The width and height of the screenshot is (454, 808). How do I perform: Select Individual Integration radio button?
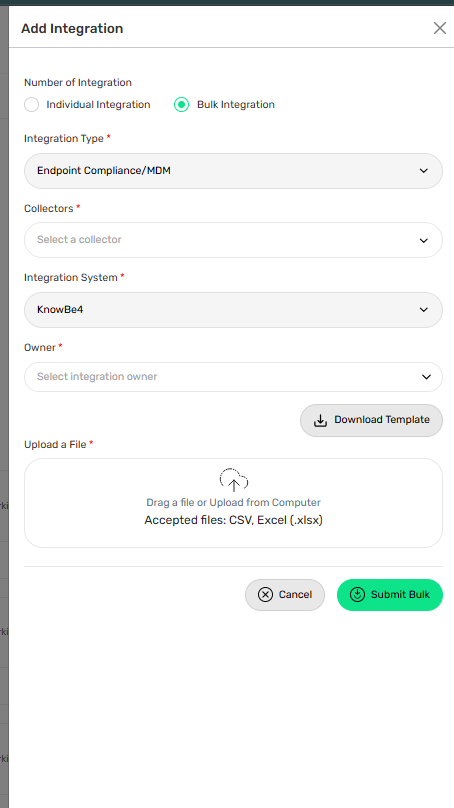tap(31, 105)
